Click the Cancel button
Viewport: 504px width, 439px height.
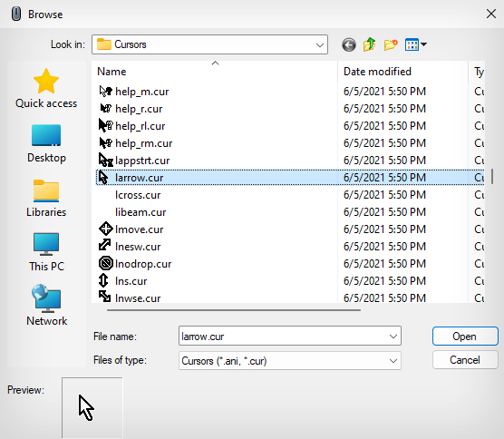pyautogui.click(x=465, y=359)
